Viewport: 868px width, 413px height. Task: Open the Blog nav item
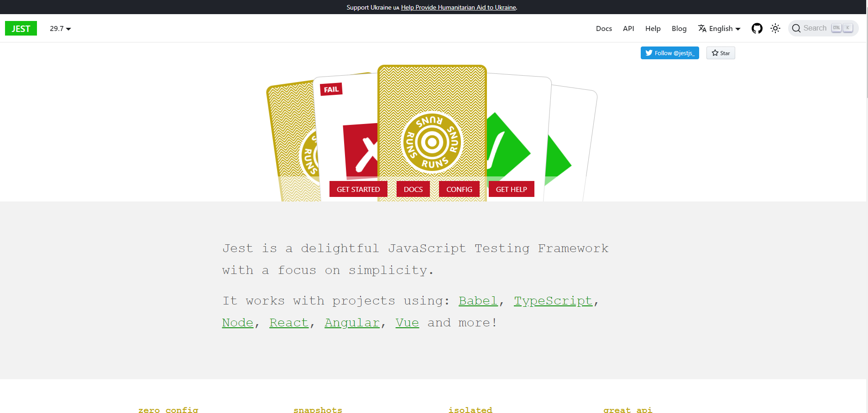click(679, 28)
